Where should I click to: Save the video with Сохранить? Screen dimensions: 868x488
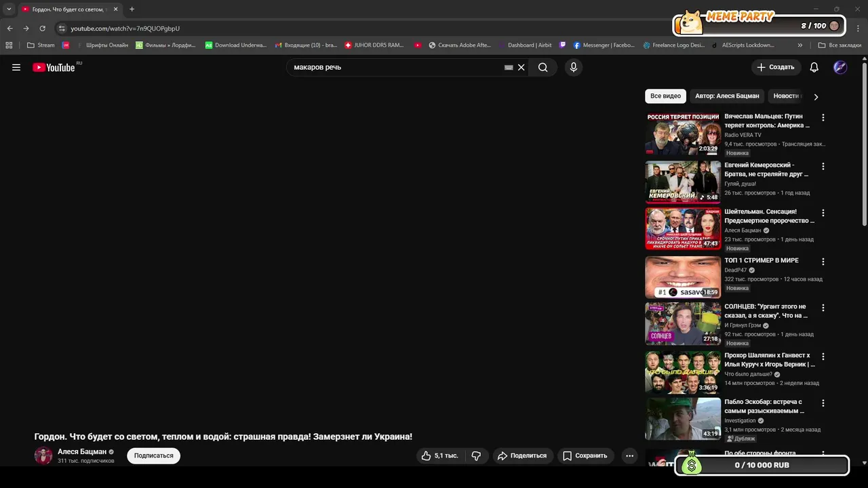[x=585, y=455]
